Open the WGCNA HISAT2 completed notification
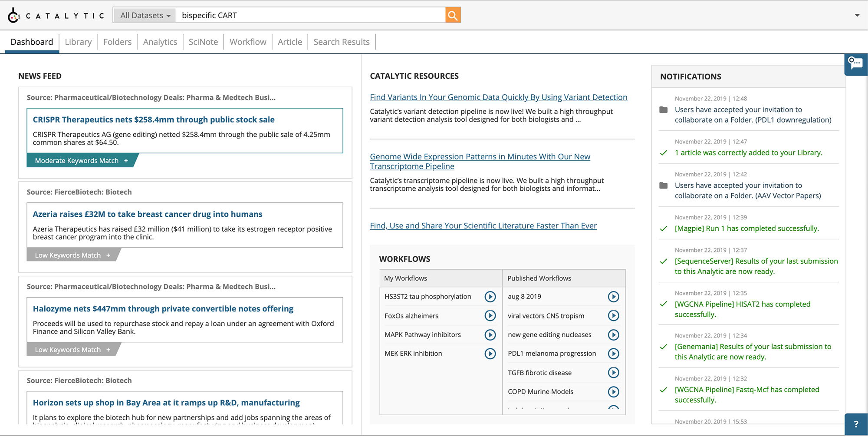868x437 pixels. 742,309
